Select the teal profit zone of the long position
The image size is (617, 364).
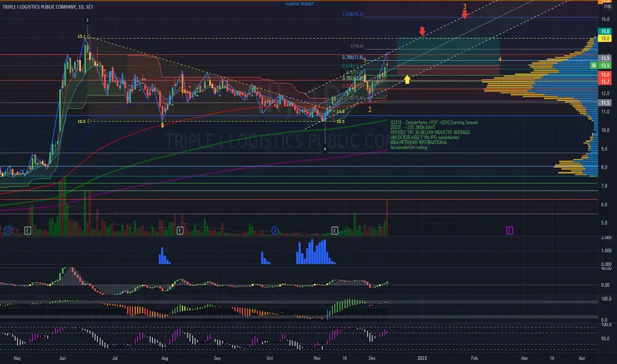[x=448, y=52]
